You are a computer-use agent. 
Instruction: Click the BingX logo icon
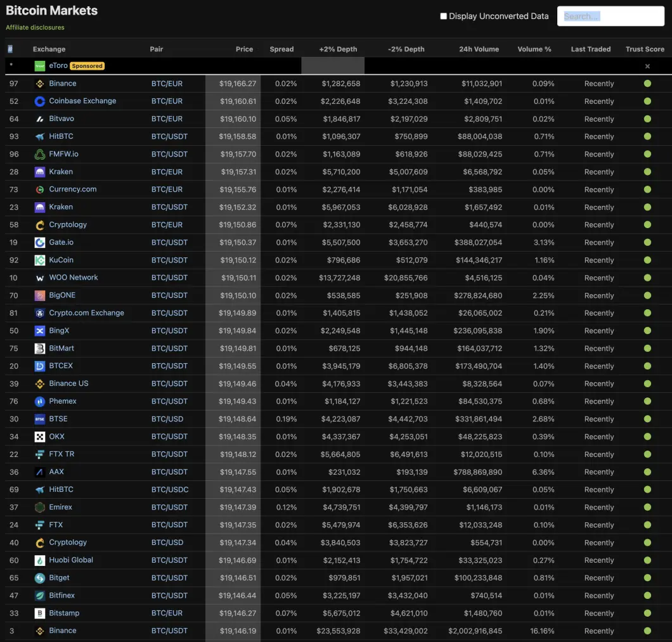pos(40,331)
